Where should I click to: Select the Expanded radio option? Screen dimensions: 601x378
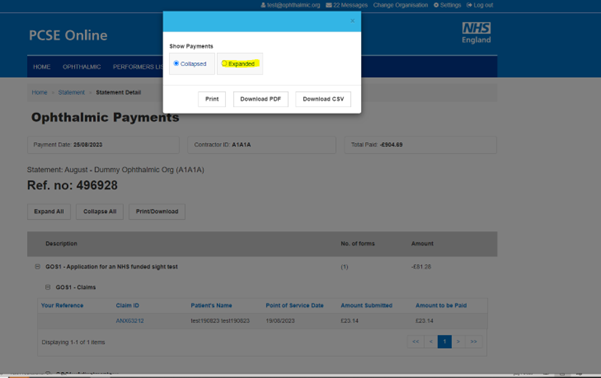(x=224, y=63)
